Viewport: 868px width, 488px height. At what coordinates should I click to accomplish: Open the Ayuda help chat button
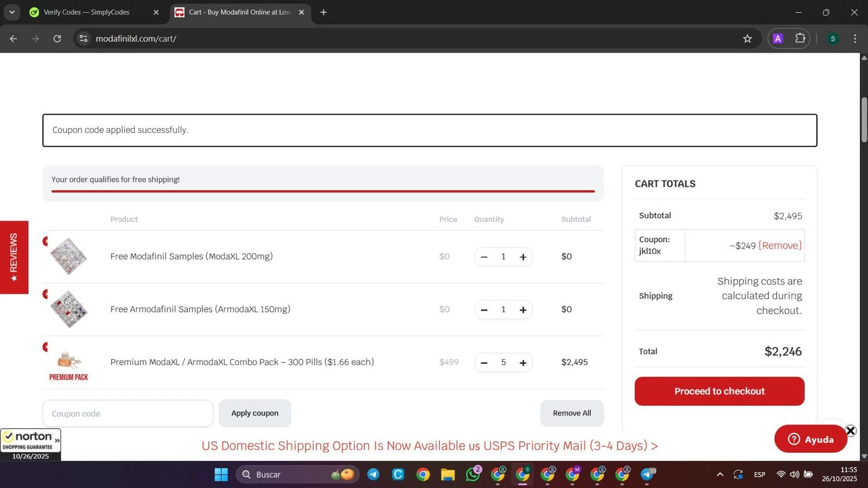811,439
